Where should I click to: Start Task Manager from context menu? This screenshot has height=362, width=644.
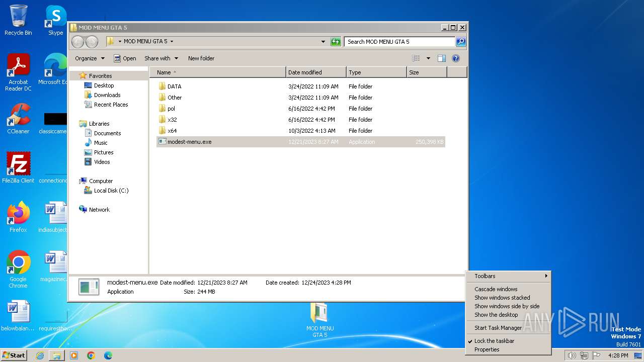click(x=508, y=328)
